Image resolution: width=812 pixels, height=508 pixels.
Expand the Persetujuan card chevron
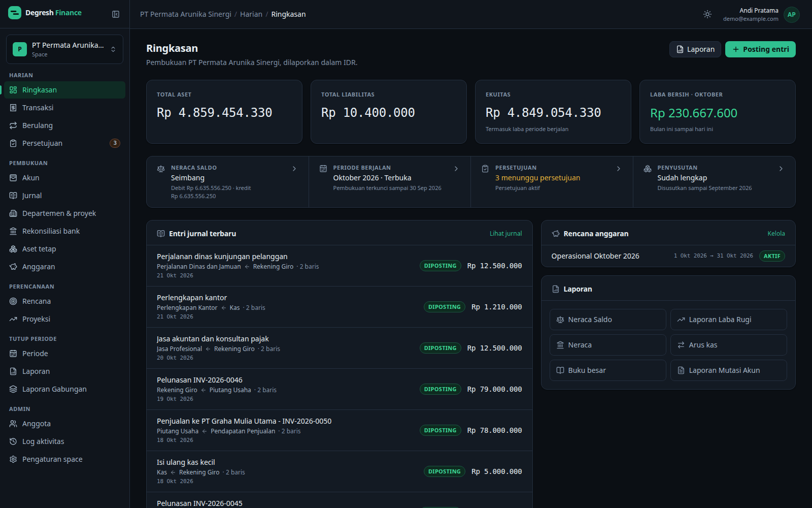[x=619, y=169]
